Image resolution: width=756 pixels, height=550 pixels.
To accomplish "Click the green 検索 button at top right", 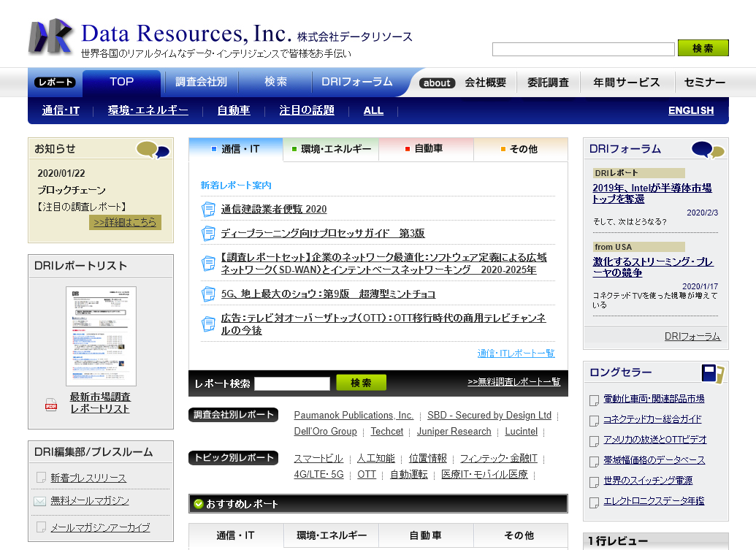I will [703, 48].
